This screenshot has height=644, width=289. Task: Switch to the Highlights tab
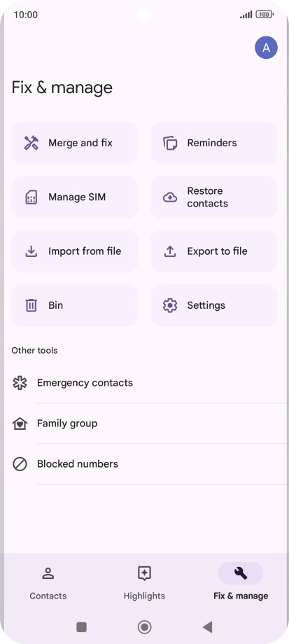coord(144,582)
